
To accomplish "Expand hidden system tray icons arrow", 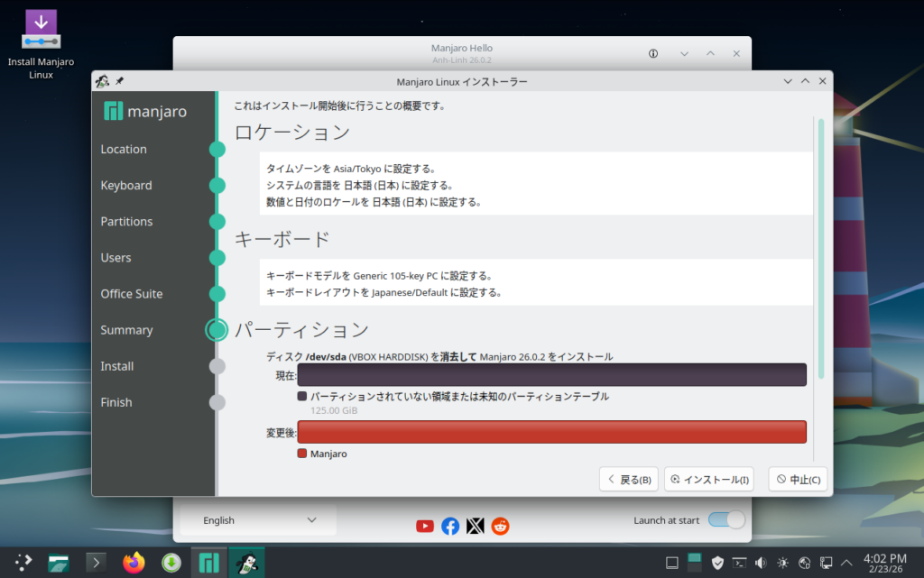I will (847, 563).
